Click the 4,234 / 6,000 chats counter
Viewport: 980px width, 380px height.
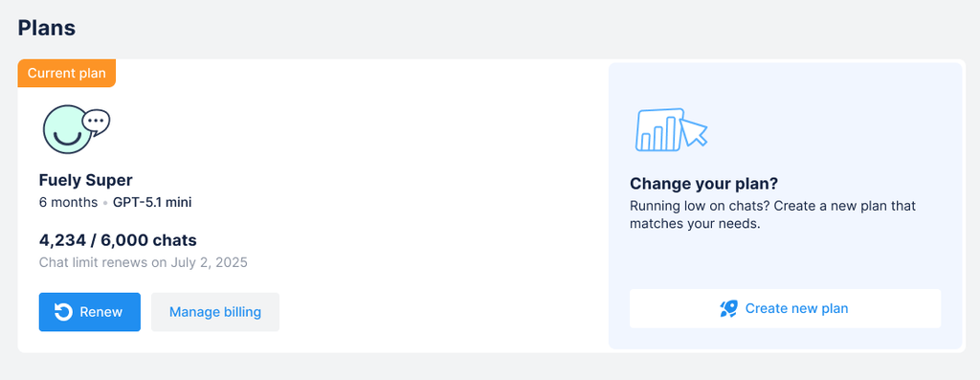(118, 240)
